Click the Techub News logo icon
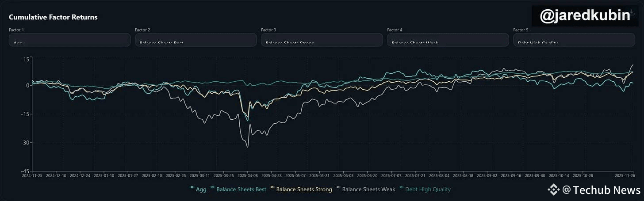Screen dimensions: 644x201 pos(554,190)
